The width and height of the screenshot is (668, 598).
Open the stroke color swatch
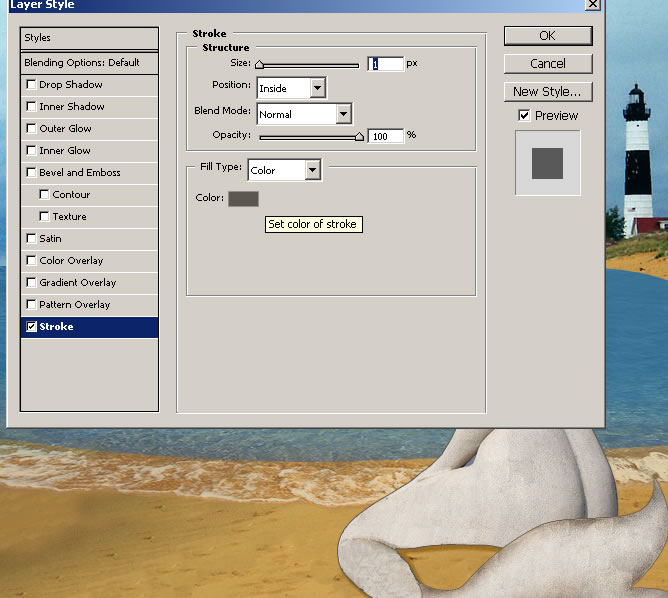[x=243, y=199]
